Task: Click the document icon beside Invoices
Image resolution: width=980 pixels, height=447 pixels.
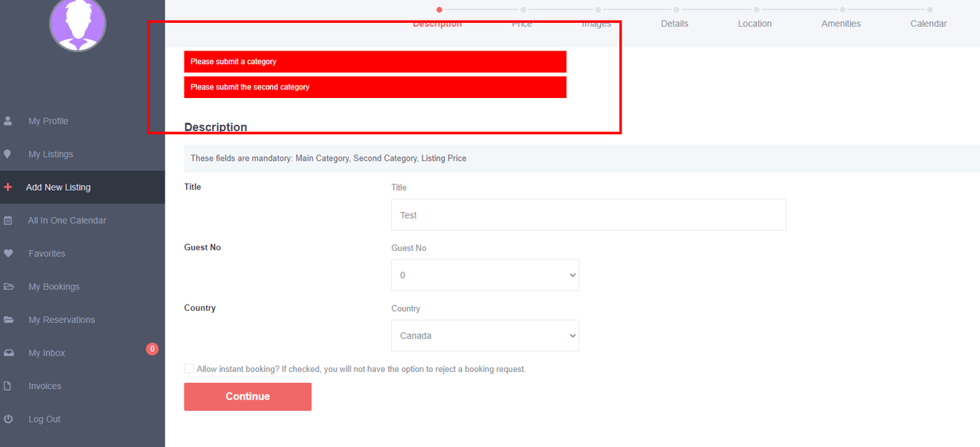Action: click(8, 386)
